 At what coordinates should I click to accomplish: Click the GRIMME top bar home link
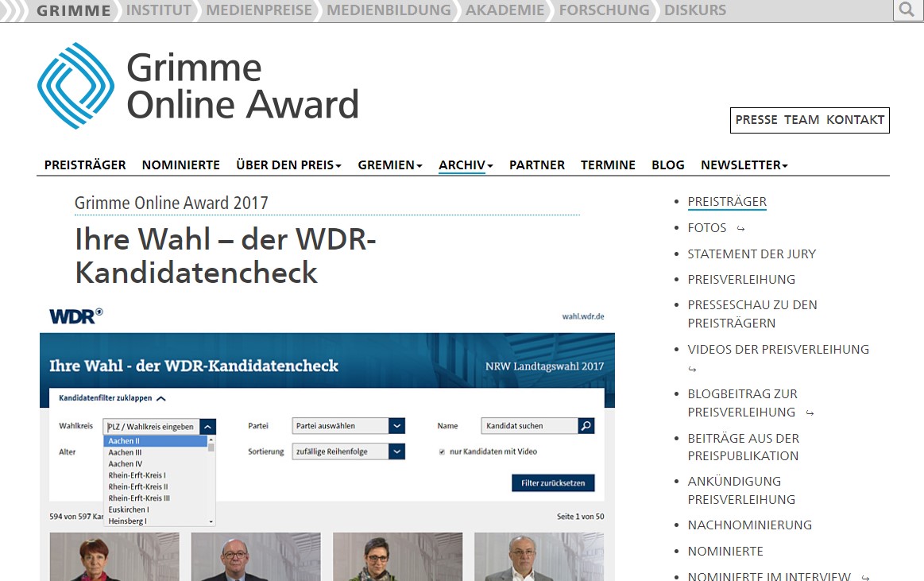[x=74, y=10]
